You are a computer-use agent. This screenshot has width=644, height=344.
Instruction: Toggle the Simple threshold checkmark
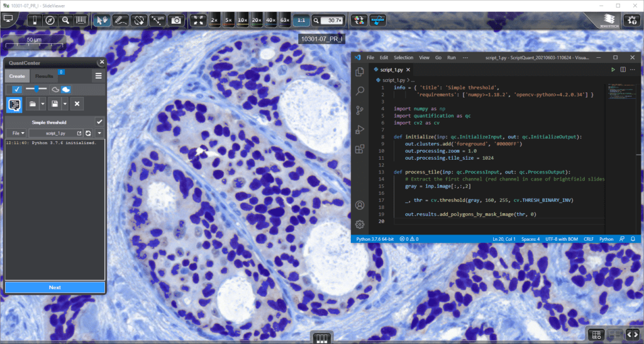pyautogui.click(x=99, y=121)
